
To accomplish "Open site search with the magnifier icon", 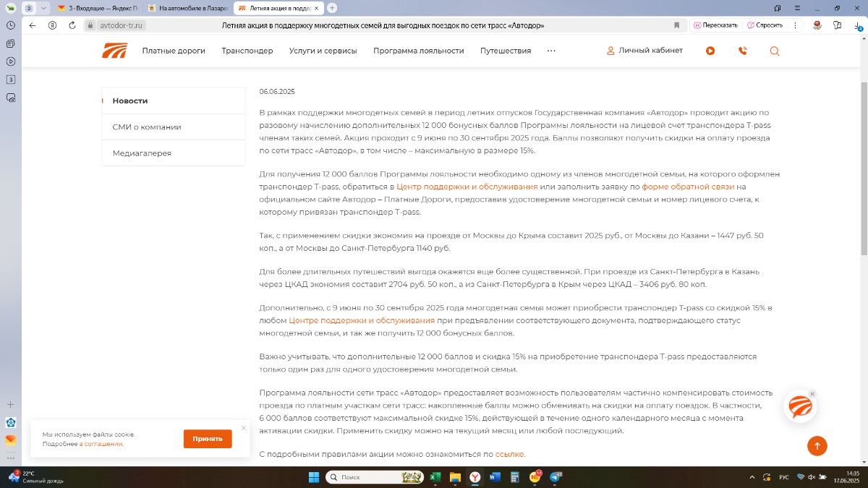I will click(x=775, y=51).
